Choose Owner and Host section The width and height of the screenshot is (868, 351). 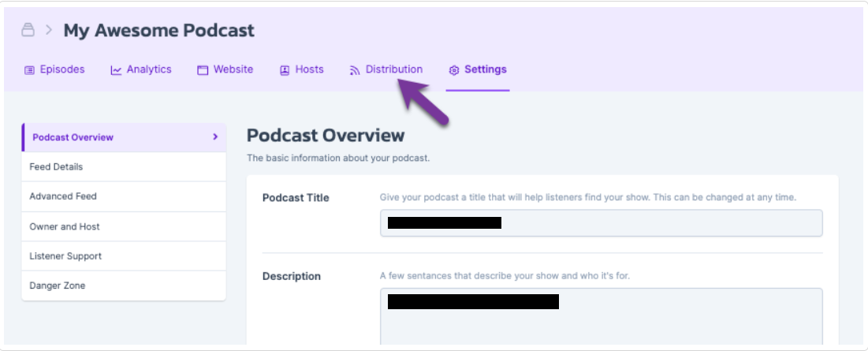coord(124,226)
